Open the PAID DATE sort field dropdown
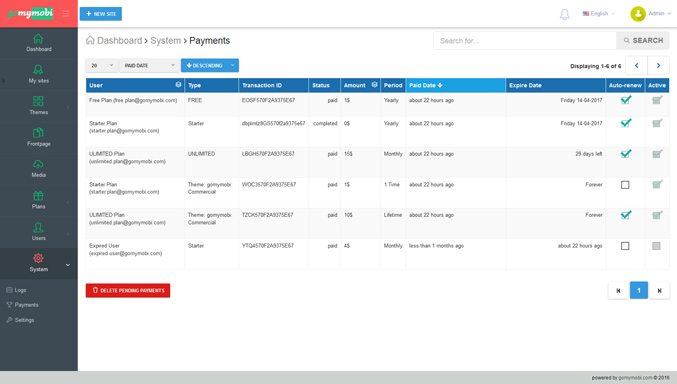Image resolution: width=677 pixels, height=384 pixels. pyautogui.click(x=149, y=66)
